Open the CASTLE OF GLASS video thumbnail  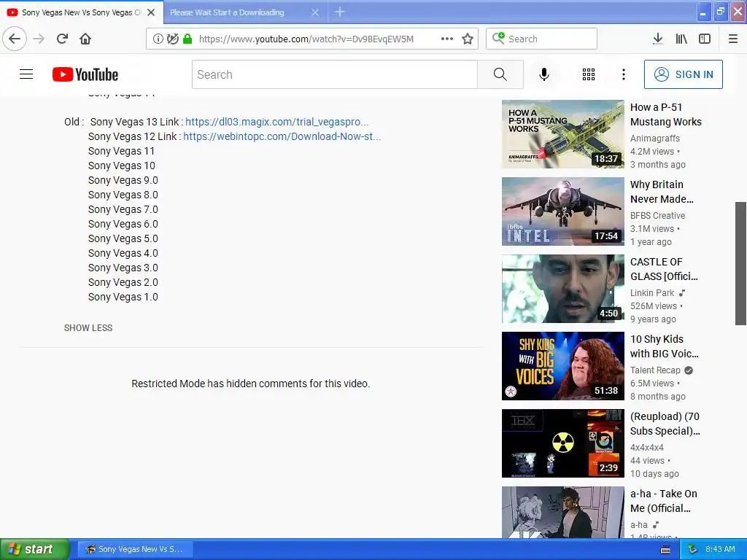[x=562, y=289]
